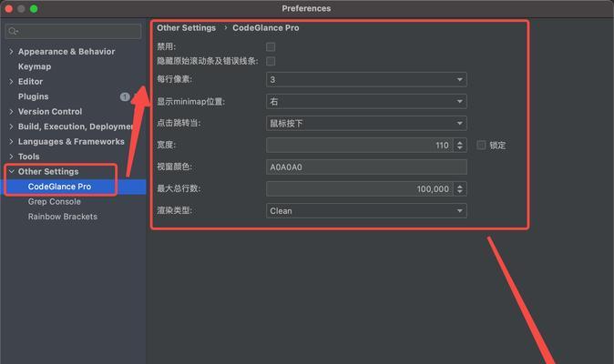This screenshot has height=364, width=614.
Task: Expand Languages & Frameworks chevron
Action: click(11, 142)
